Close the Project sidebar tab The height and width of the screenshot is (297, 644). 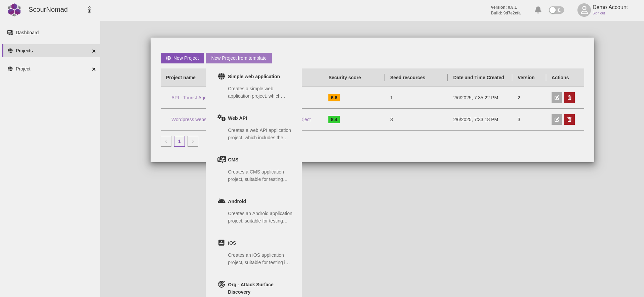pos(94,69)
